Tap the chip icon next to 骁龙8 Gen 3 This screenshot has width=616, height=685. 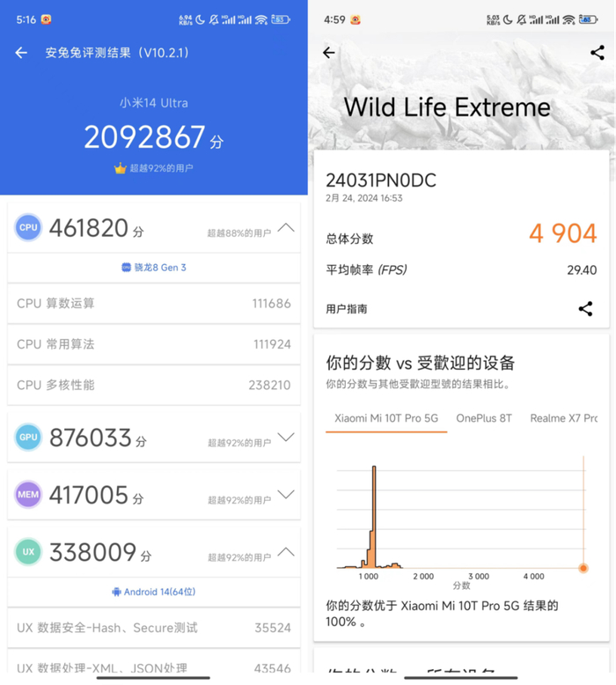126,268
